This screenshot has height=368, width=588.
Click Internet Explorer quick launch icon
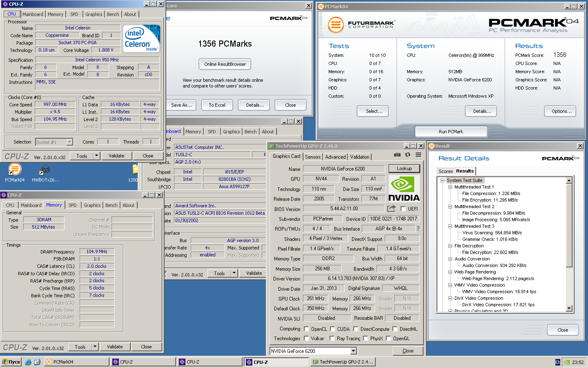(x=28, y=362)
